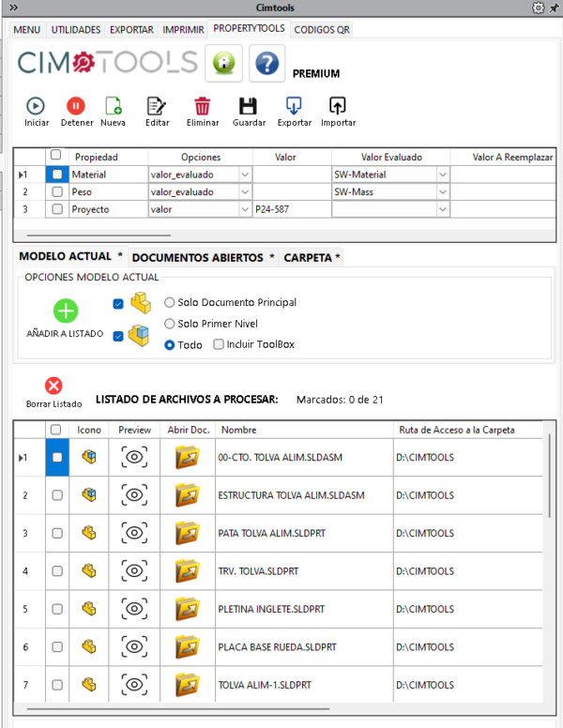Select the Todo radio option
The width and height of the screenshot is (563, 728).
(x=170, y=345)
